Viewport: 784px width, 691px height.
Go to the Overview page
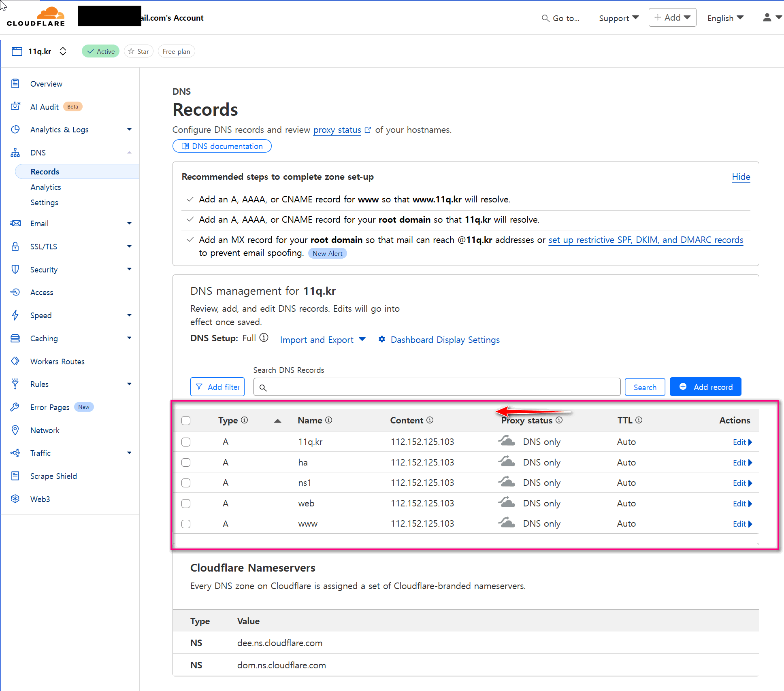(x=46, y=84)
